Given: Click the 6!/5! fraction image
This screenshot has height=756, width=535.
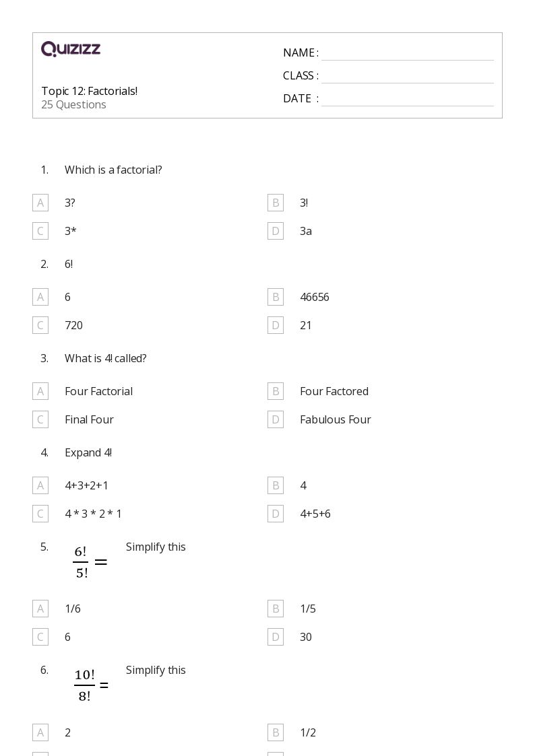Looking at the screenshot, I should [90, 562].
